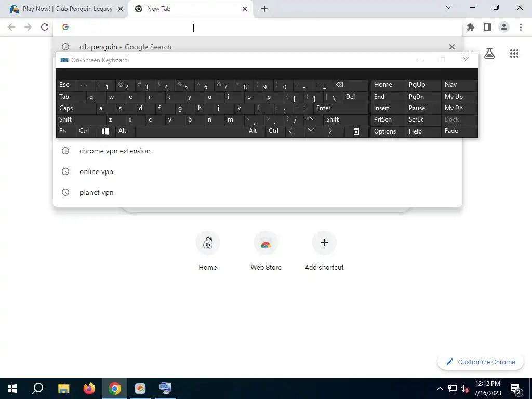Image resolution: width=532 pixels, height=399 pixels.
Task: Toggle right Ctrl on On-Screen Keyboard
Action: [275, 131]
